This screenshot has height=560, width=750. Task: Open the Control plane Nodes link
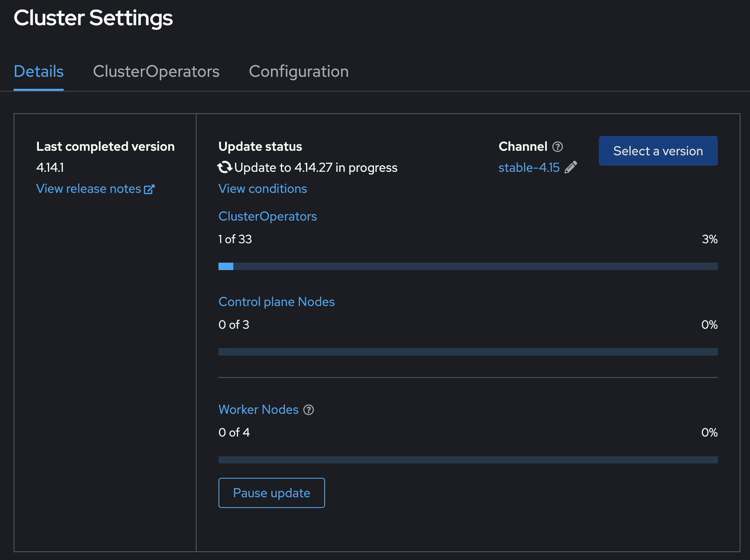(276, 302)
